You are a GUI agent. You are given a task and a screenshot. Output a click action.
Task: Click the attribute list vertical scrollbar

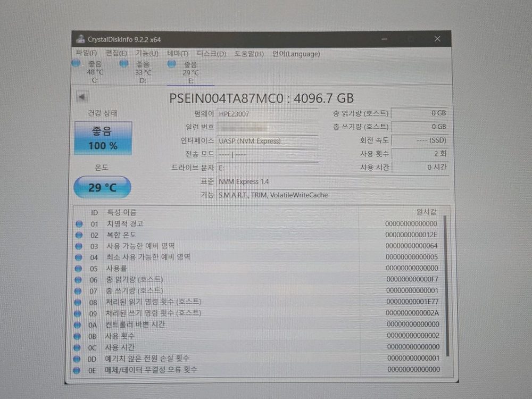click(x=446, y=286)
